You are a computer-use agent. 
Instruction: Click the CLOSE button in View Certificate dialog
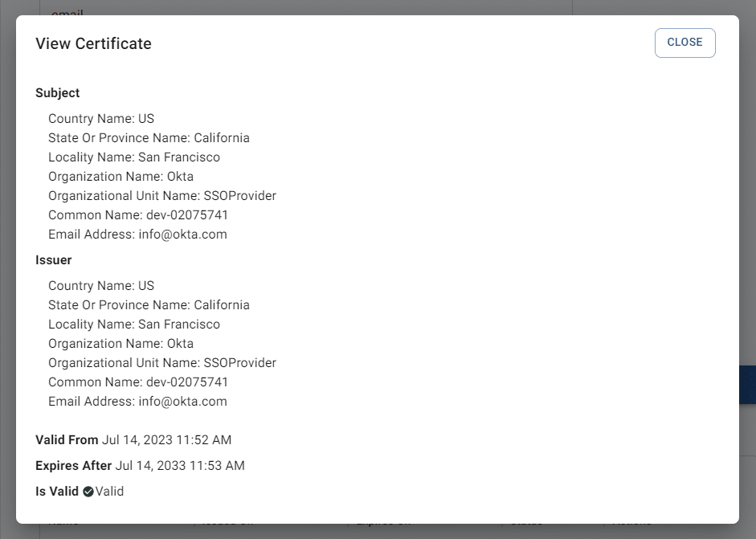(684, 43)
